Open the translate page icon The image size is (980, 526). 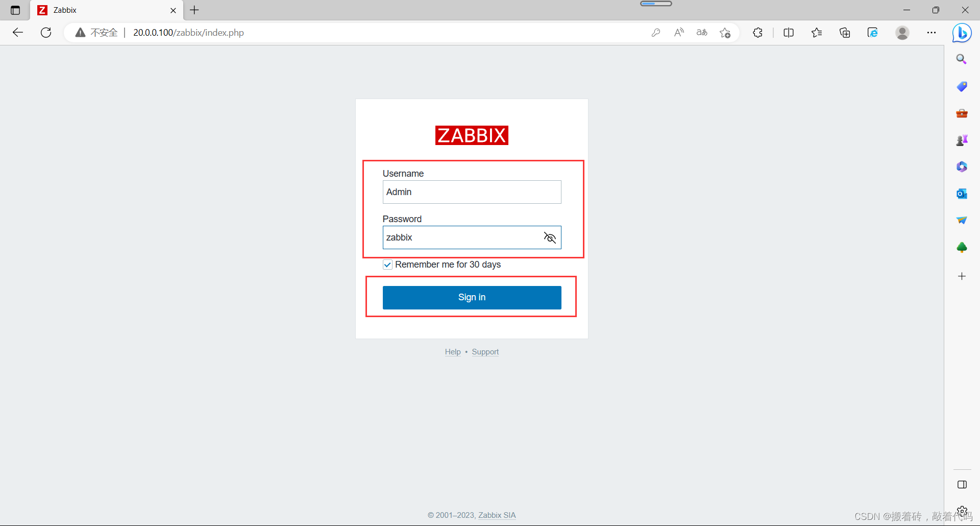tap(702, 33)
